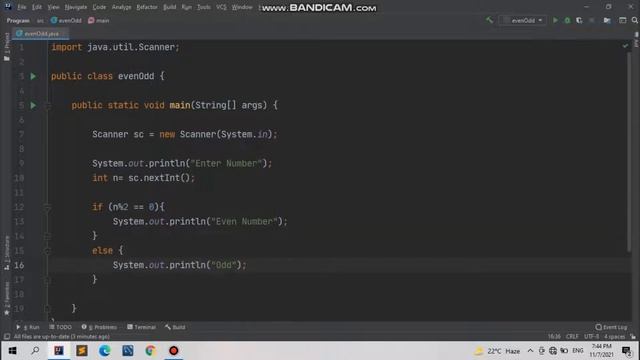Launch Google Chrome from the taskbar
Image resolution: width=640 pixels, height=360 pixels.
[150, 351]
